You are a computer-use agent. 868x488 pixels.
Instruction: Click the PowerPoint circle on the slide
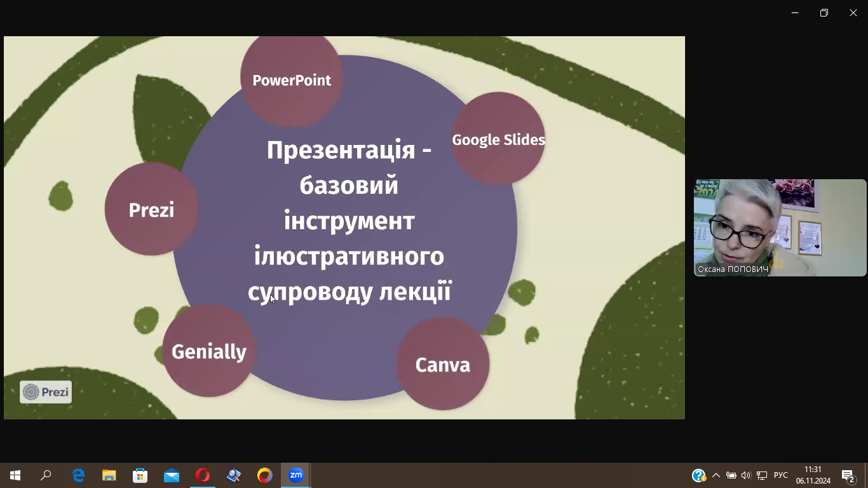[292, 80]
